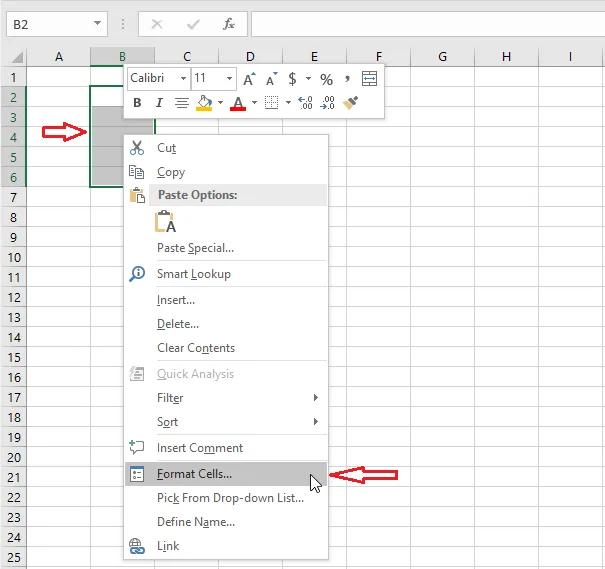605x569 pixels.
Task: Click the Increase Font Size icon
Action: point(249,79)
